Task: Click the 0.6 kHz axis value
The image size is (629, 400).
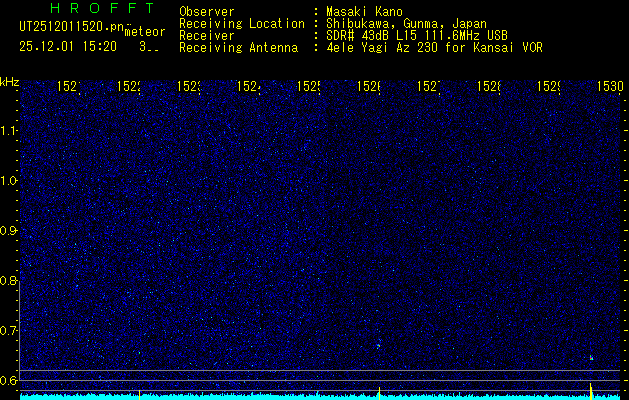Action: (9, 380)
